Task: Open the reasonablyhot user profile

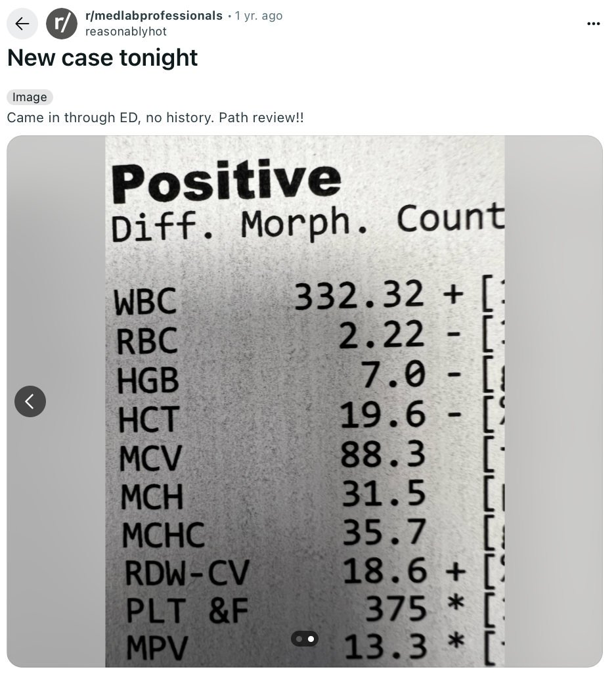Action: tap(126, 32)
